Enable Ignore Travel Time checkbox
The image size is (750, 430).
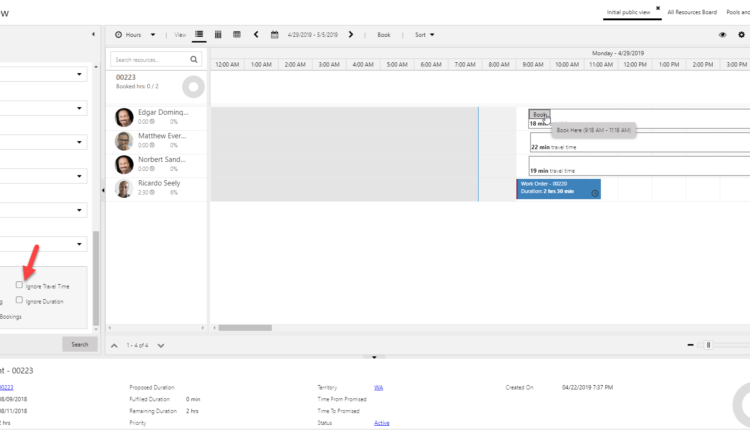coord(19,285)
